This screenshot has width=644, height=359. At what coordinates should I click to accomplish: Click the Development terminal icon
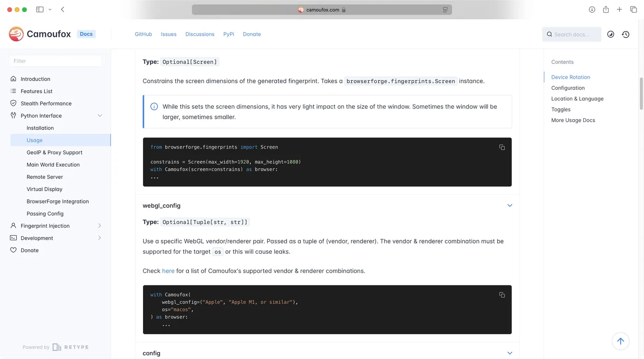(13, 238)
